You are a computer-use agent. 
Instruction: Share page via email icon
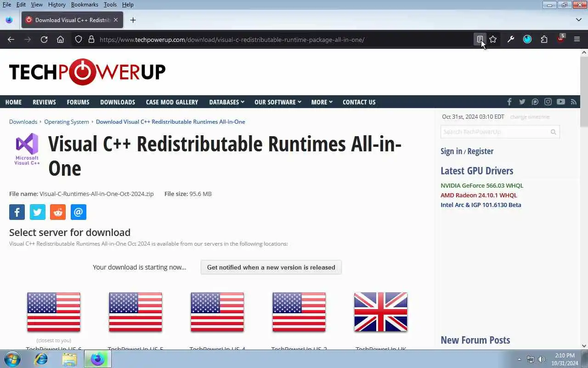(x=79, y=212)
